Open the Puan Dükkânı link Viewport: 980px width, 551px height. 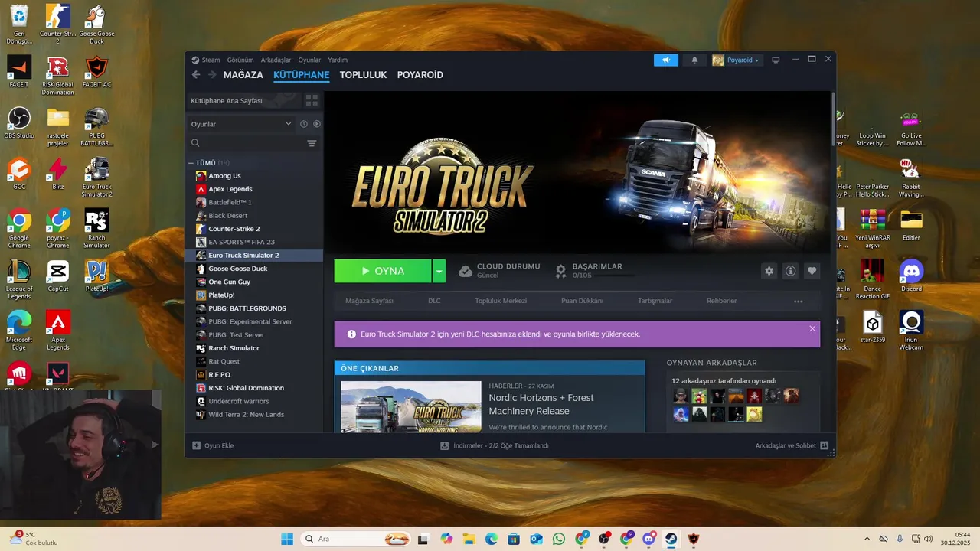point(582,301)
